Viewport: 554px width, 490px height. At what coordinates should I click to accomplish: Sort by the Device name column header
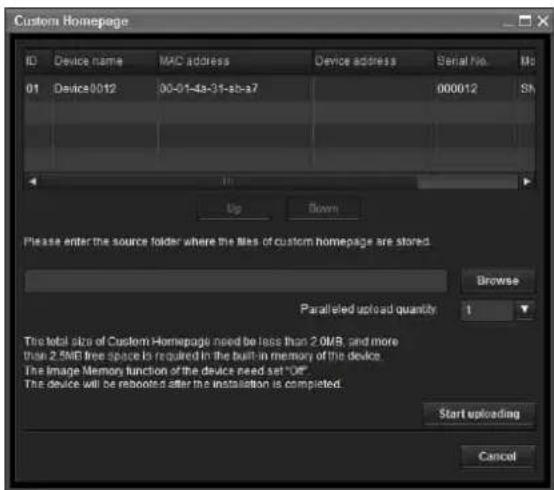click(104, 61)
